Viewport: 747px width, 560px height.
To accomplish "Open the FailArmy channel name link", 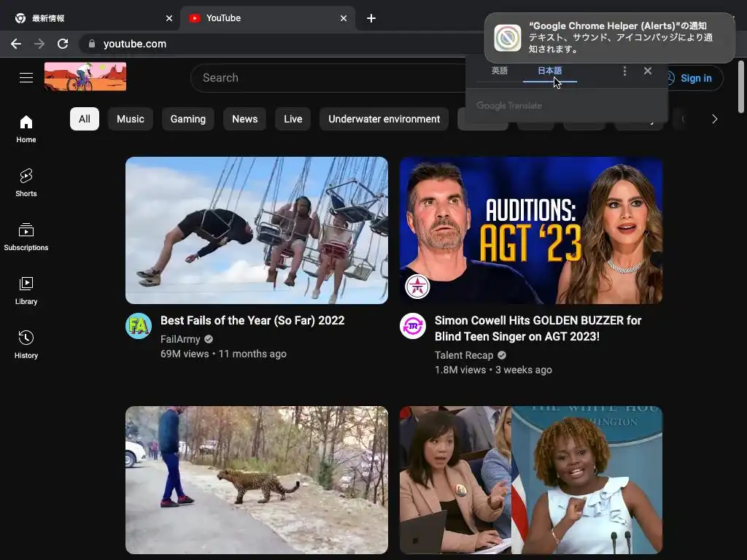I will [x=180, y=339].
